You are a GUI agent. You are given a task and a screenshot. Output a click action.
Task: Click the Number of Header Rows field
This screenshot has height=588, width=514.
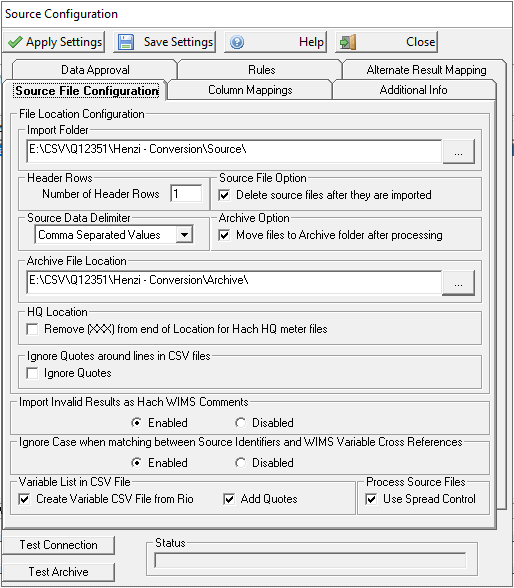coord(186,194)
